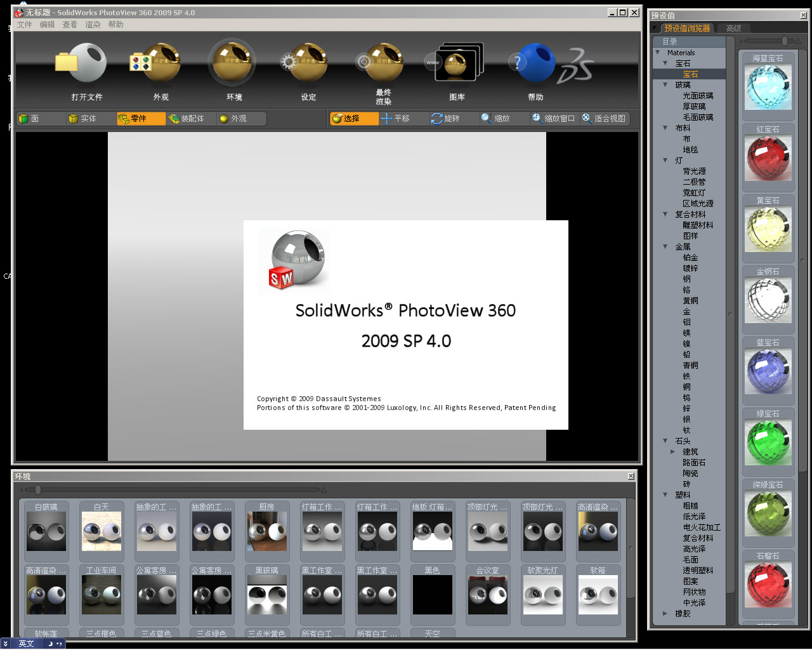This screenshot has height=650, width=812.
Task: Collapse the 布料 fabric category
Action: point(665,128)
